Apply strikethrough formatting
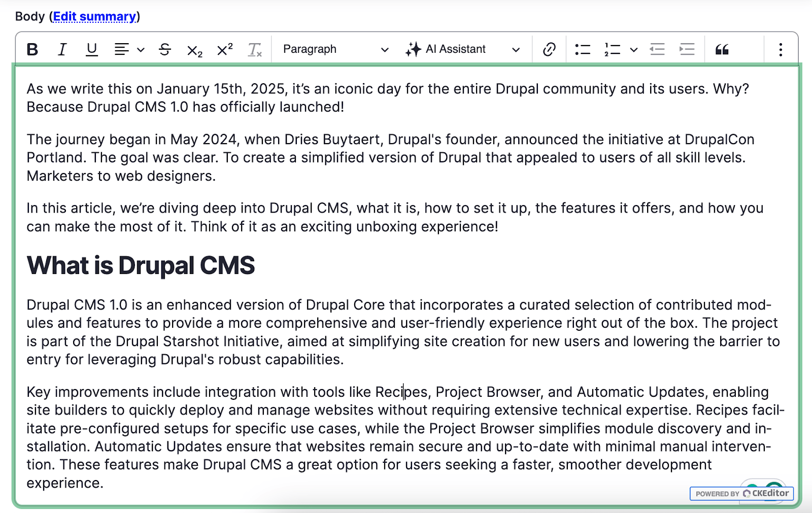The height and width of the screenshot is (513, 812). (165, 49)
